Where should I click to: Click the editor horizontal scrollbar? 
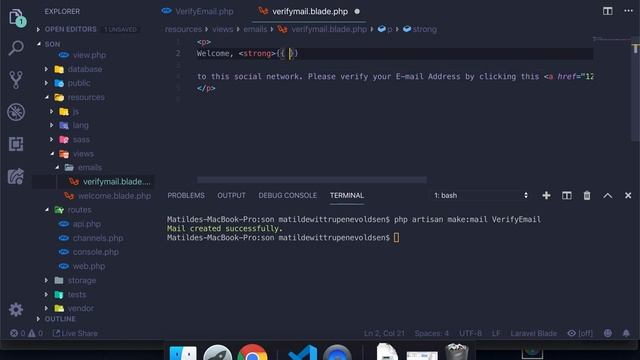312,180
